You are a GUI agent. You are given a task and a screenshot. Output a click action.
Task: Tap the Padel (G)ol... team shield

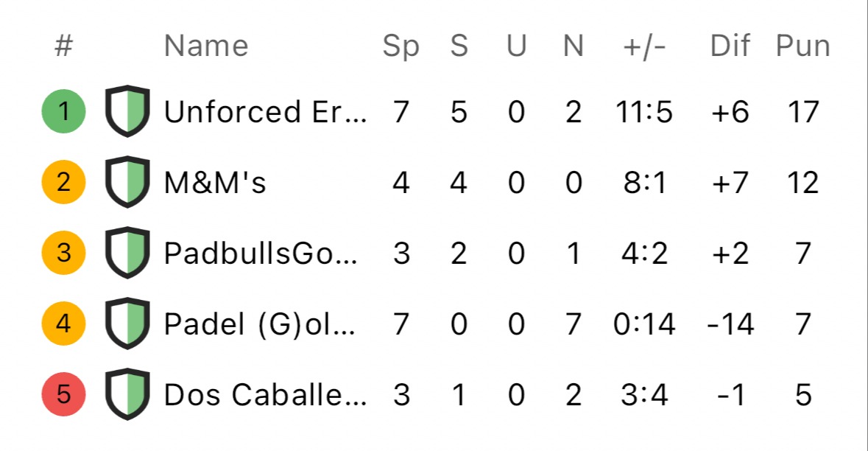[127, 324]
